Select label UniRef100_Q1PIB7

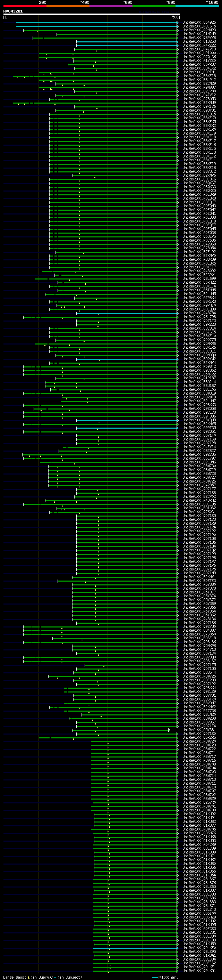pos(199,378)
